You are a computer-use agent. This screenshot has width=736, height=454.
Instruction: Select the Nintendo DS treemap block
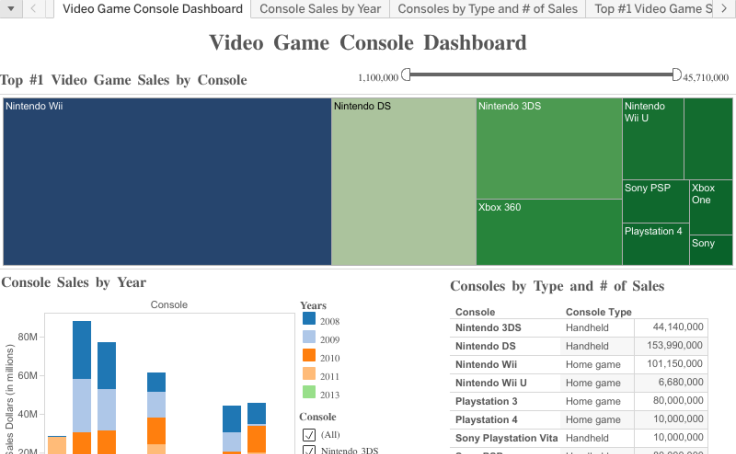coord(404,182)
